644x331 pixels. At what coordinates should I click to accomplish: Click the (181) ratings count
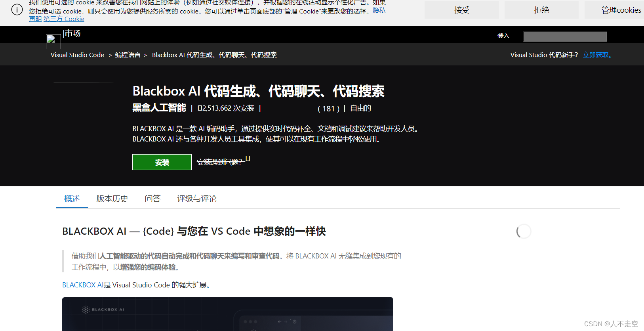[x=329, y=109]
